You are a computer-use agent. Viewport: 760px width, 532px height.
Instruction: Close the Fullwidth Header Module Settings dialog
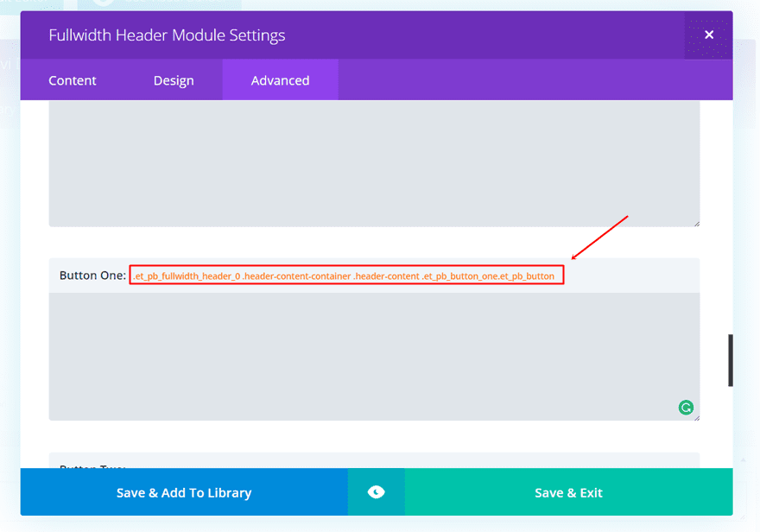(x=709, y=35)
